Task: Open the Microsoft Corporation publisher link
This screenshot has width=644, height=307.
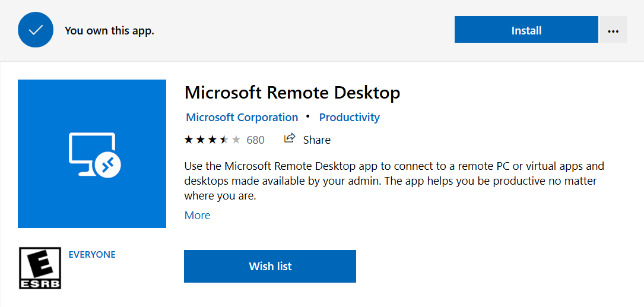Action: [x=242, y=118]
